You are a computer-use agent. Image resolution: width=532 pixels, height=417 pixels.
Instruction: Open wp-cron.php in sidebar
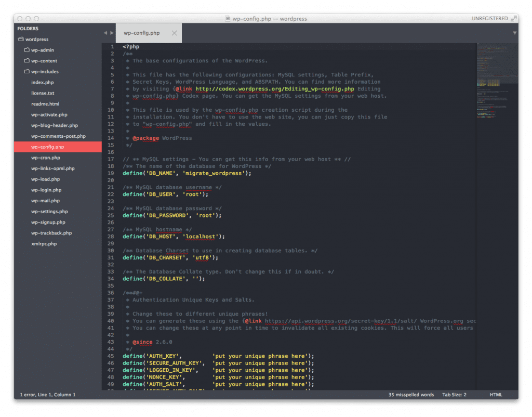pos(46,158)
